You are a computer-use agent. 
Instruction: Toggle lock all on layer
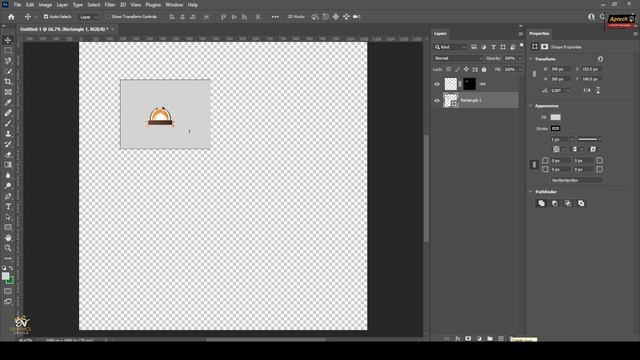[x=484, y=69]
